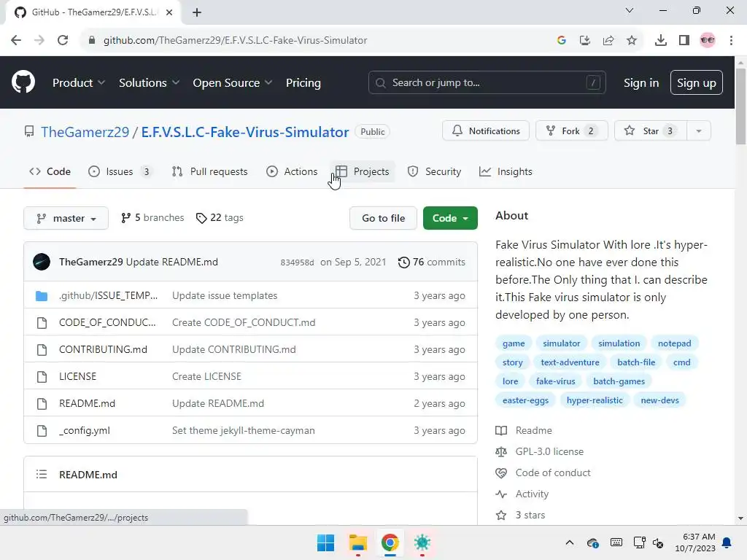Screen dimensions: 747x560
Task: Open the Star list dropdown arrow
Action: click(x=699, y=131)
